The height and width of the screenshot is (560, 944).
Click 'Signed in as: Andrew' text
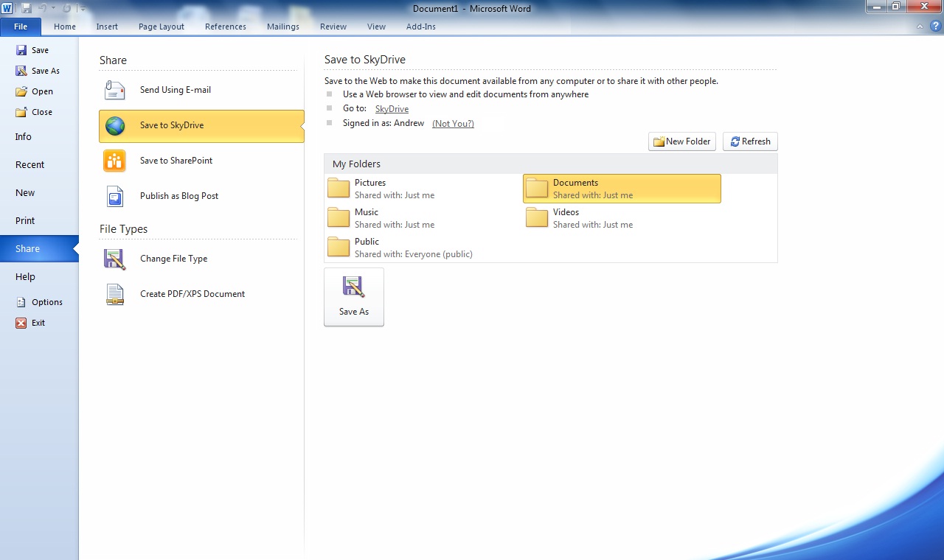(x=383, y=123)
